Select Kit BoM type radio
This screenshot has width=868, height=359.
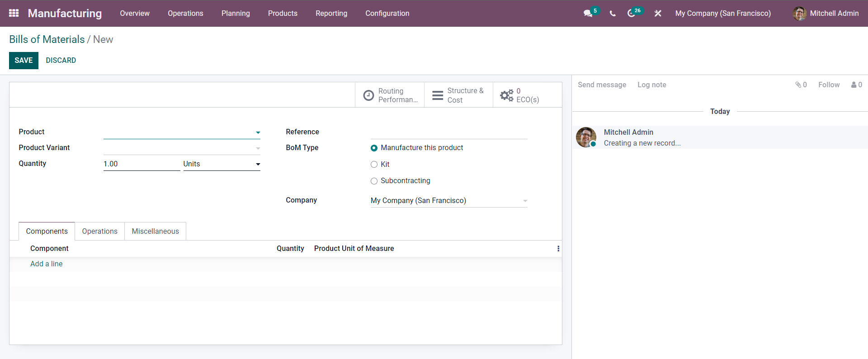(x=374, y=165)
